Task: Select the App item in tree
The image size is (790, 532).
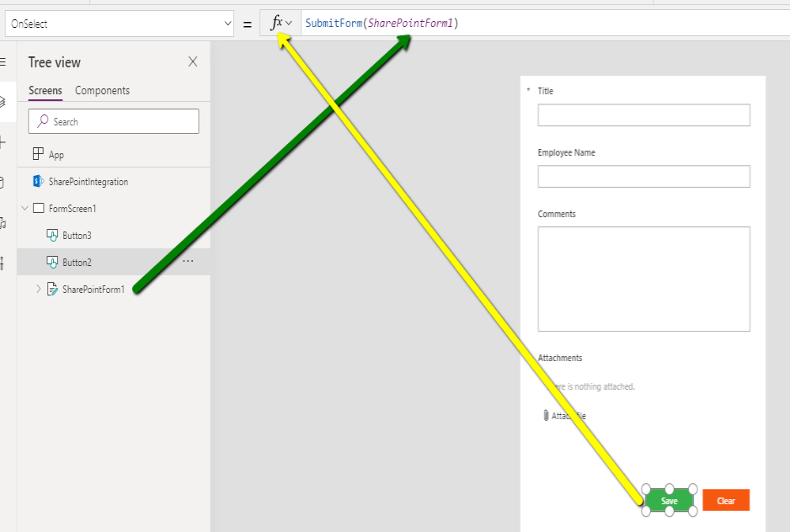Action: pyautogui.click(x=114, y=155)
